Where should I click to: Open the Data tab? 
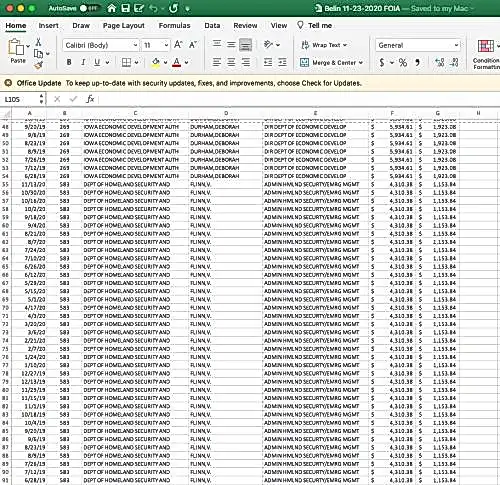[x=212, y=26]
